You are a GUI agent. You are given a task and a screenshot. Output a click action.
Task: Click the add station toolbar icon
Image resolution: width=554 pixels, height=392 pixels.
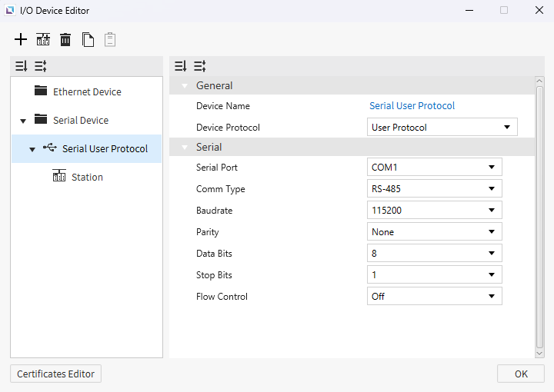pyautogui.click(x=43, y=39)
